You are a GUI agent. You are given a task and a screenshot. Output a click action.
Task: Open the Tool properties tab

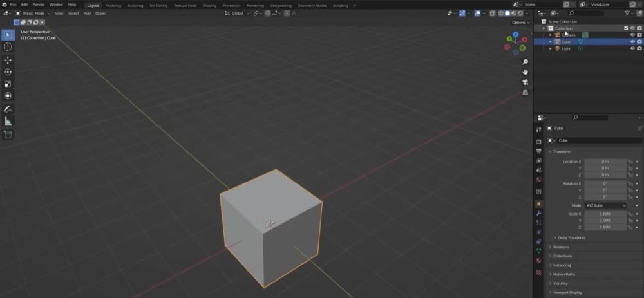pos(539,130)
